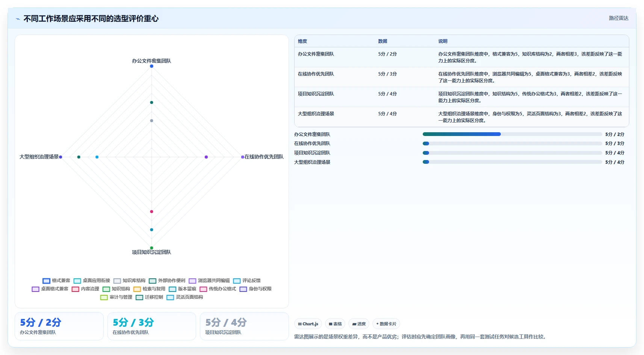
Task: Click the 表格 tag chip
Action: [336, 324]
